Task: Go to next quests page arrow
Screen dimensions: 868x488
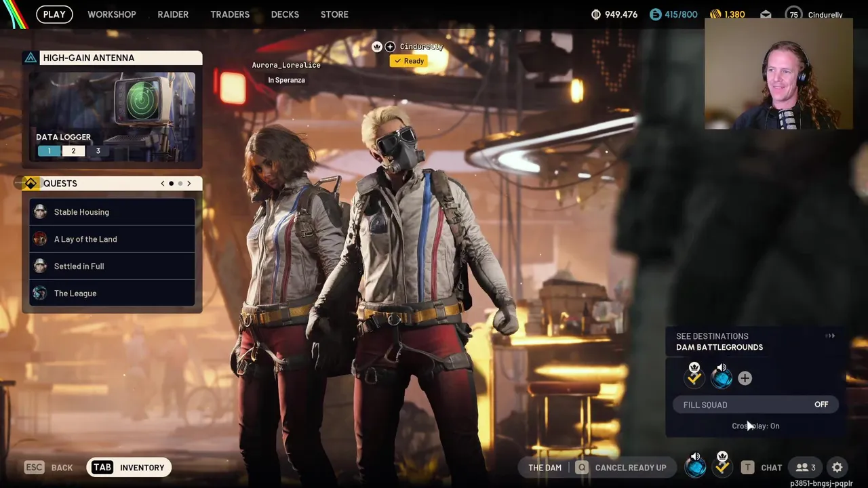Action: pos(189,184)
